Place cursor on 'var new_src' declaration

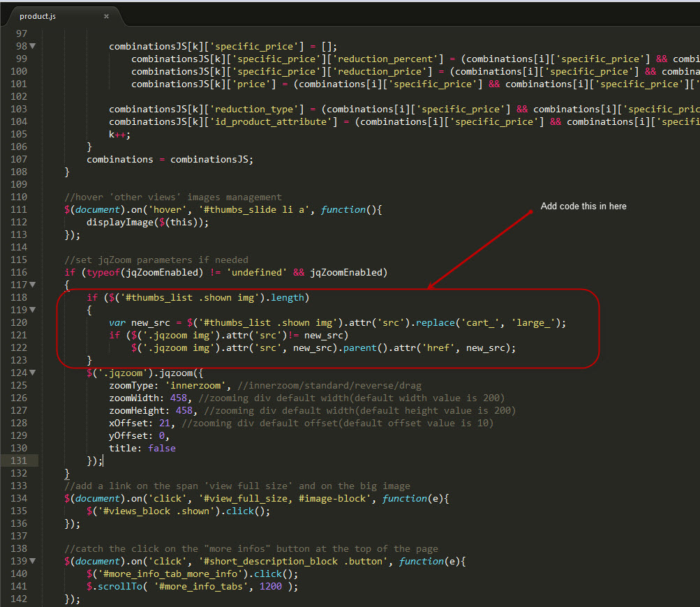135,322
